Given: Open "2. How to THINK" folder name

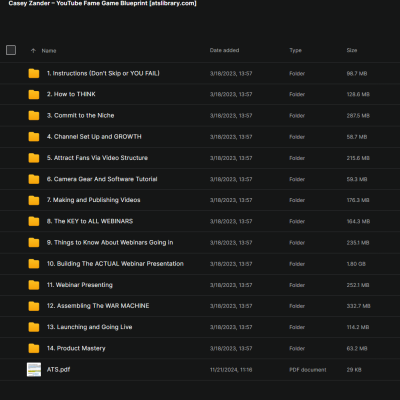Looking at the screenshot, I should tap(71, 94).
